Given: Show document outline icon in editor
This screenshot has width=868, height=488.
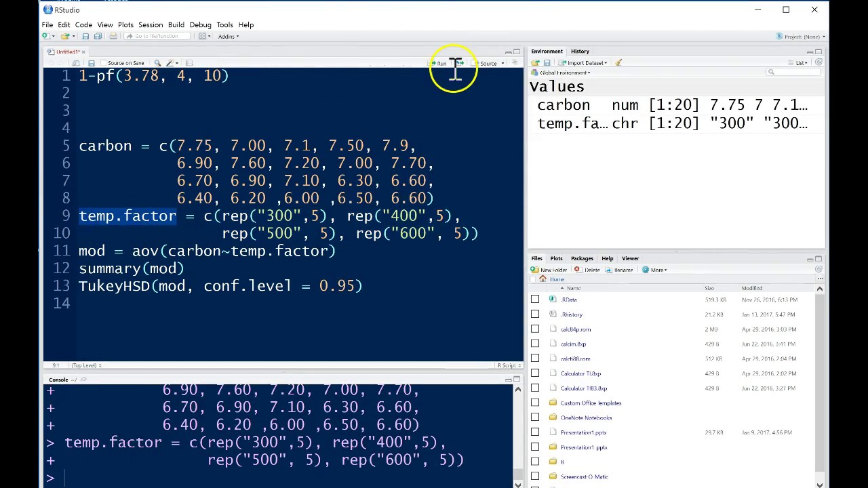Looking at the screenshot, I should pyautogui.click(x=515, y=63).
